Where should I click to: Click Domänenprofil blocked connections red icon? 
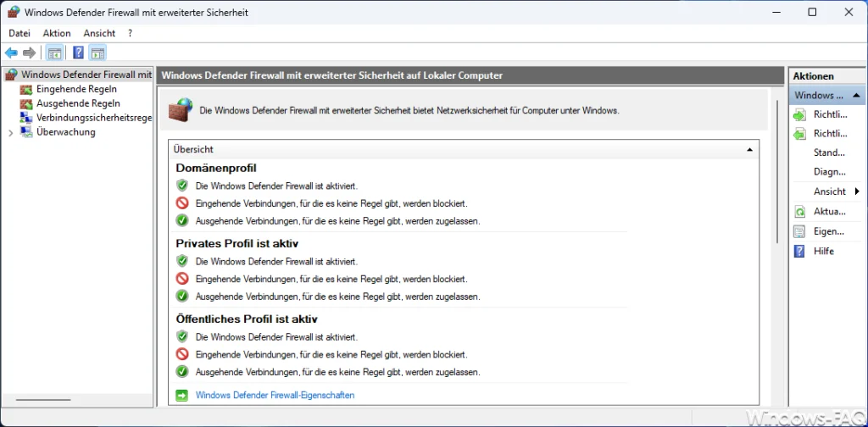(182, 203)
